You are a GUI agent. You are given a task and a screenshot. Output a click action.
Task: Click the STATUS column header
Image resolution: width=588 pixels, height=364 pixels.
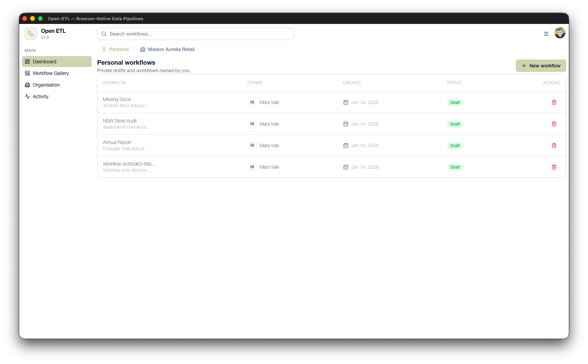454,83
